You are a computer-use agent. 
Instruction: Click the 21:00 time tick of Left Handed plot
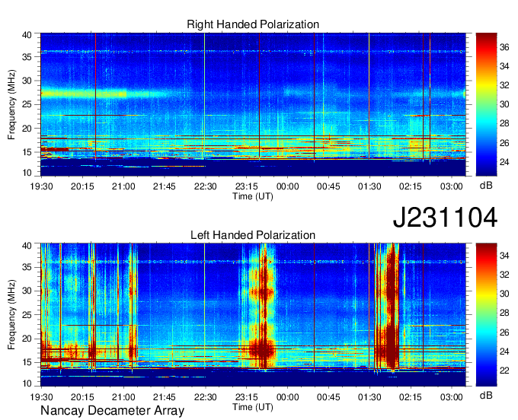(123, 397)
